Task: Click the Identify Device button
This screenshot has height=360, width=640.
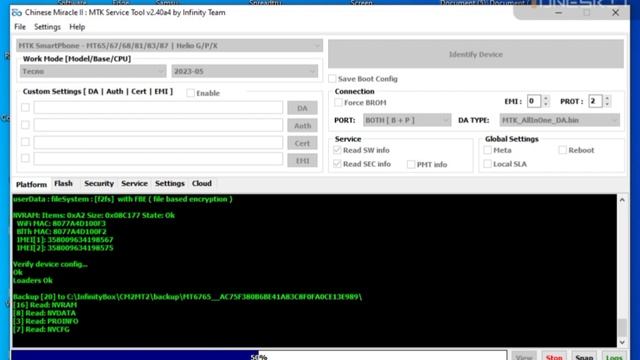Action: click(476, 54)
